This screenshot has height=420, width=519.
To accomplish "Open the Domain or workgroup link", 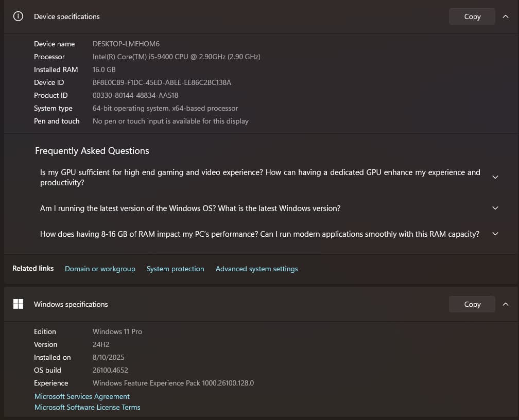I will (x=100, y=269).
